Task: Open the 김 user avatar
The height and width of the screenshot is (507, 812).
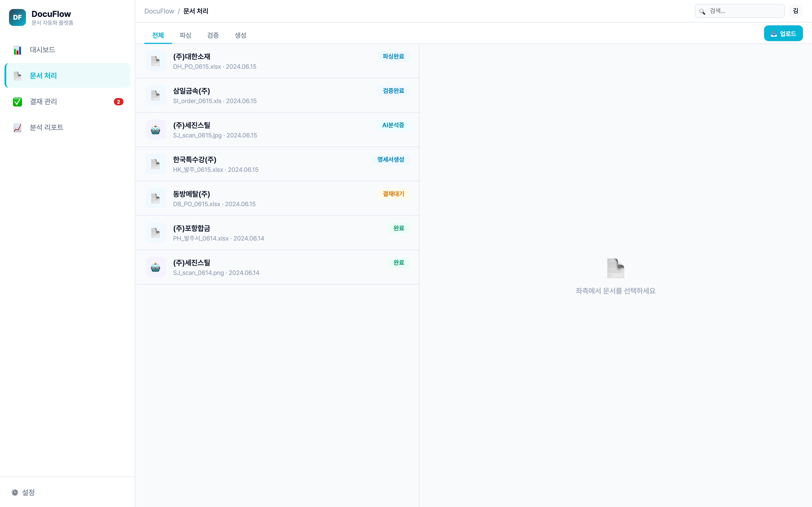Action: 795,11
